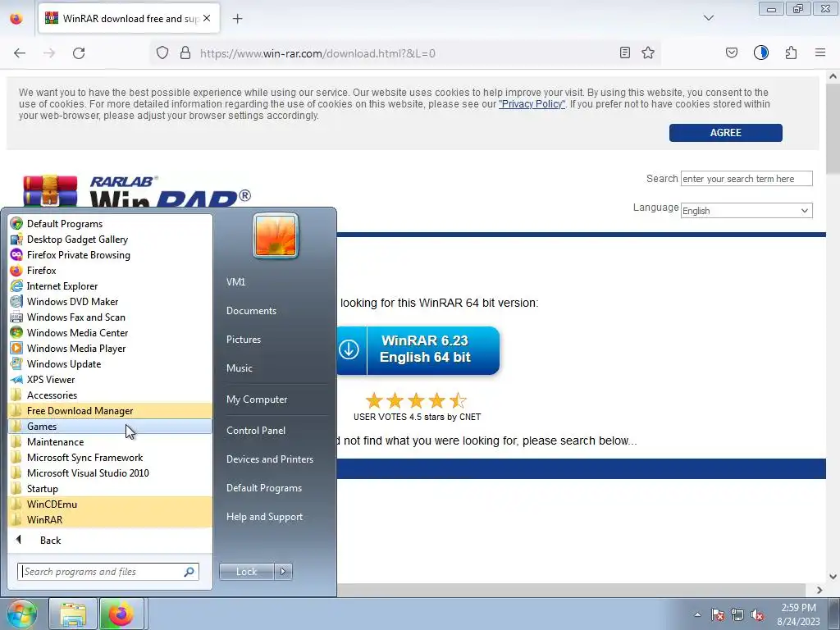Launch Windows Media Player

110,348
